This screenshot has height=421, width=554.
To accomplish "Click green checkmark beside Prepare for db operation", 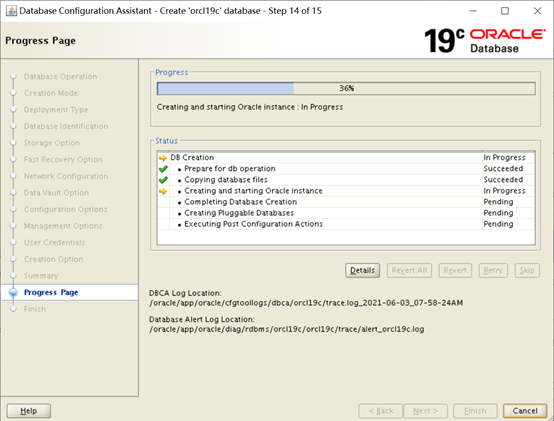I will (x=163, y=169).
